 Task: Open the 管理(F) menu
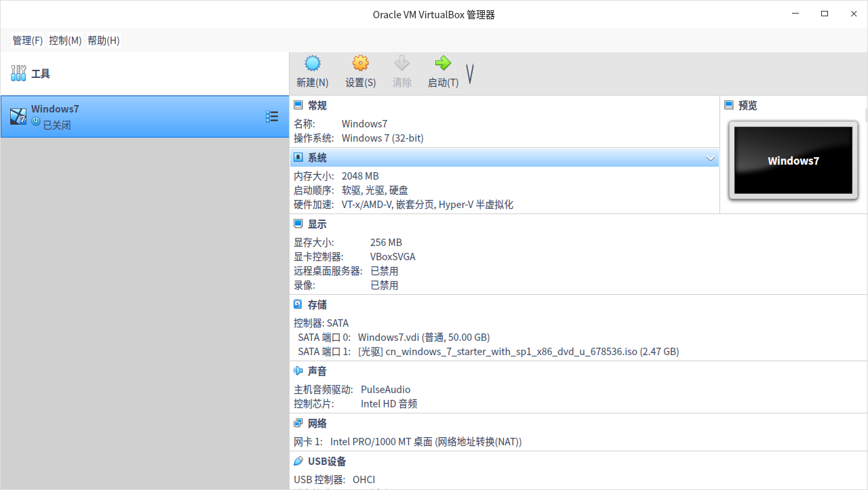click(28, 41)
